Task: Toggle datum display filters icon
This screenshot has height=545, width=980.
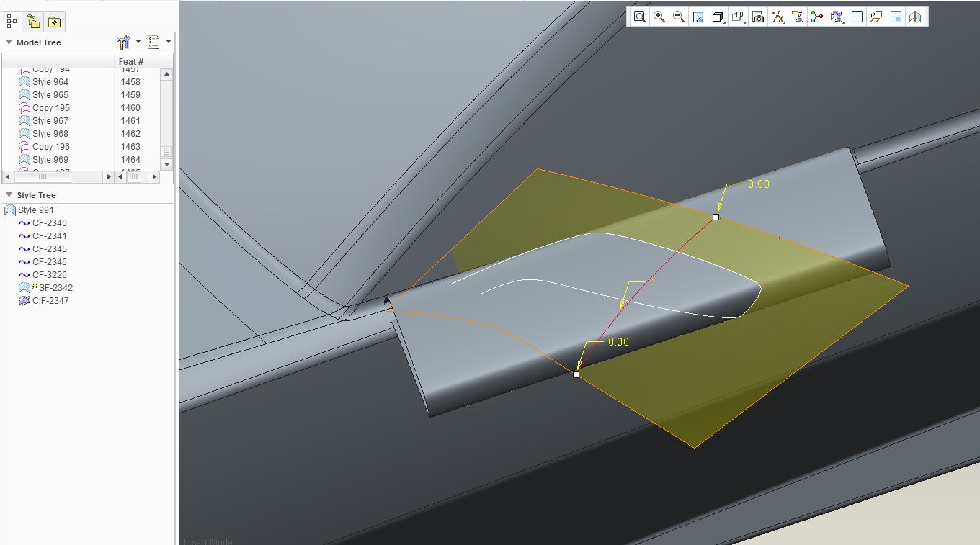Action: 778,17
